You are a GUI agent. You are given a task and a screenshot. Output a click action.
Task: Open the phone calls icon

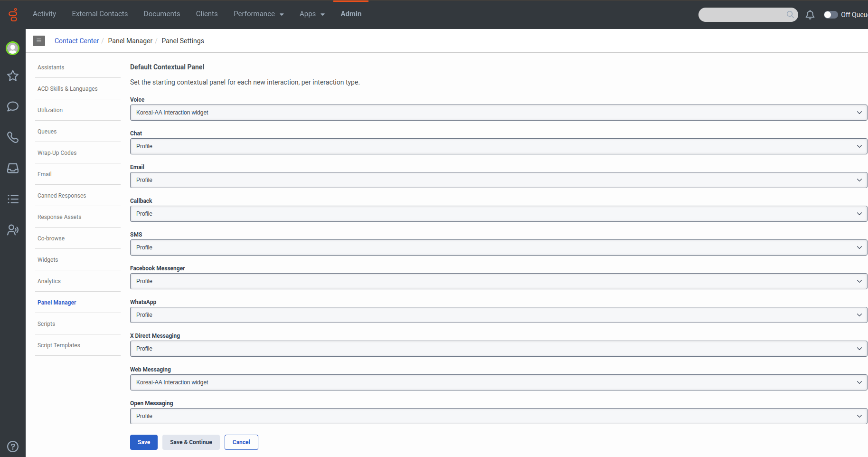[13, 137]
